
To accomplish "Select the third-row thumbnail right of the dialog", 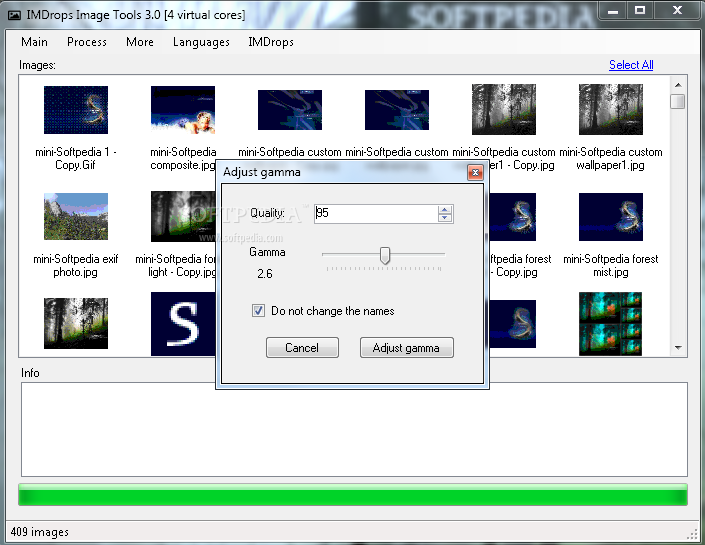I will [x=513, y=324].
